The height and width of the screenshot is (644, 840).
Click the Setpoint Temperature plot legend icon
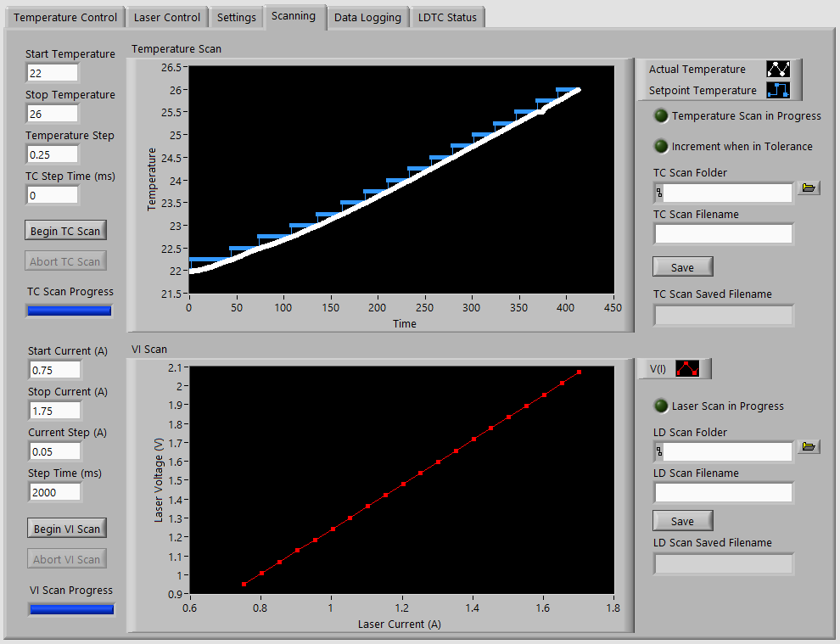point(777,91)
